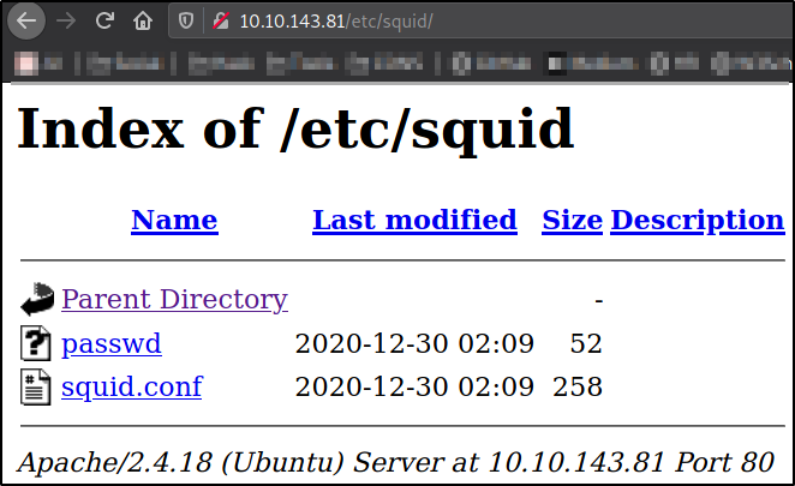The width and height of the screenshot is (795, 486).
Task: Open the Parent Directory link
Action: [175, 299]
